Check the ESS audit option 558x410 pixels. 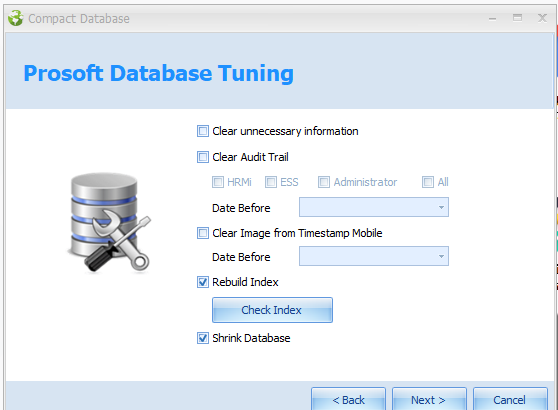coord(271,182)
